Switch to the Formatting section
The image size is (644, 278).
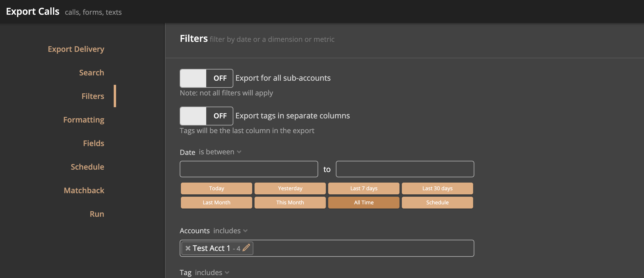84,120
